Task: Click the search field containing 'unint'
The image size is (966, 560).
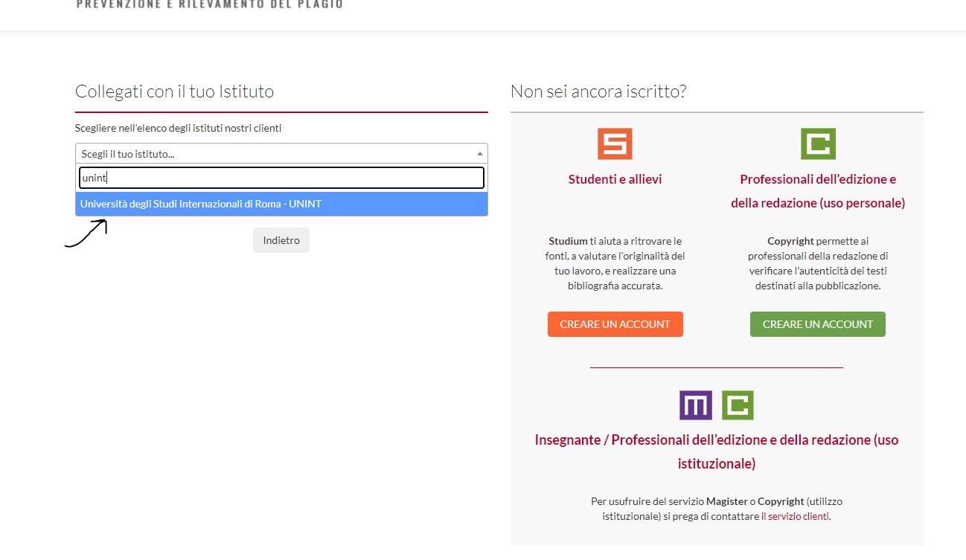Action: point(281,178)
